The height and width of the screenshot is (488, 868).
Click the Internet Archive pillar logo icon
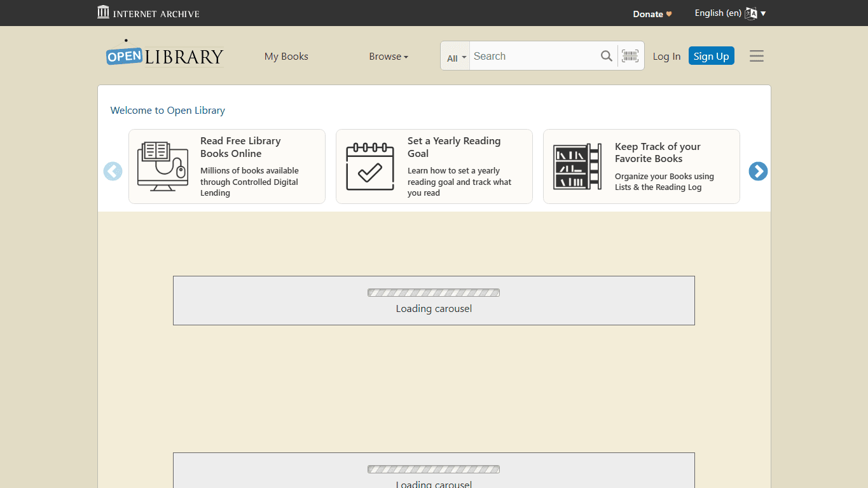(103, 12)
